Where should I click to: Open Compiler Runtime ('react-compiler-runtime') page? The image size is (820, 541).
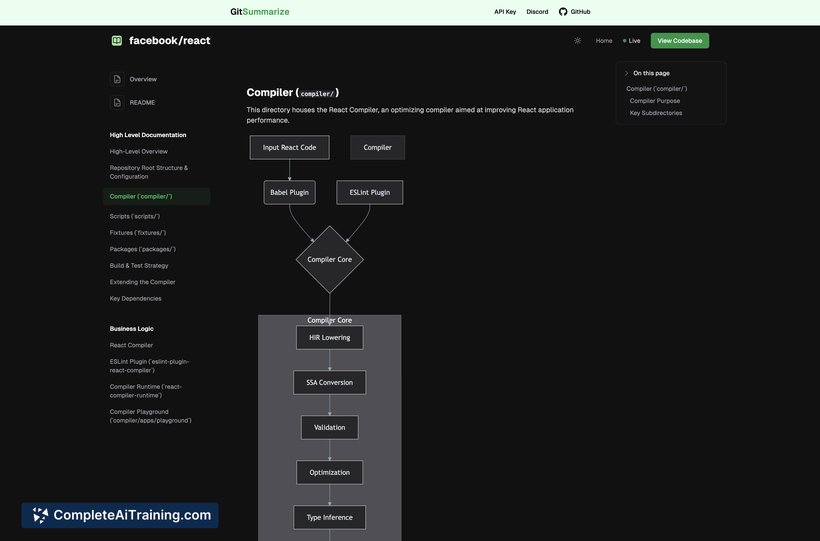[x=145, y=391]
